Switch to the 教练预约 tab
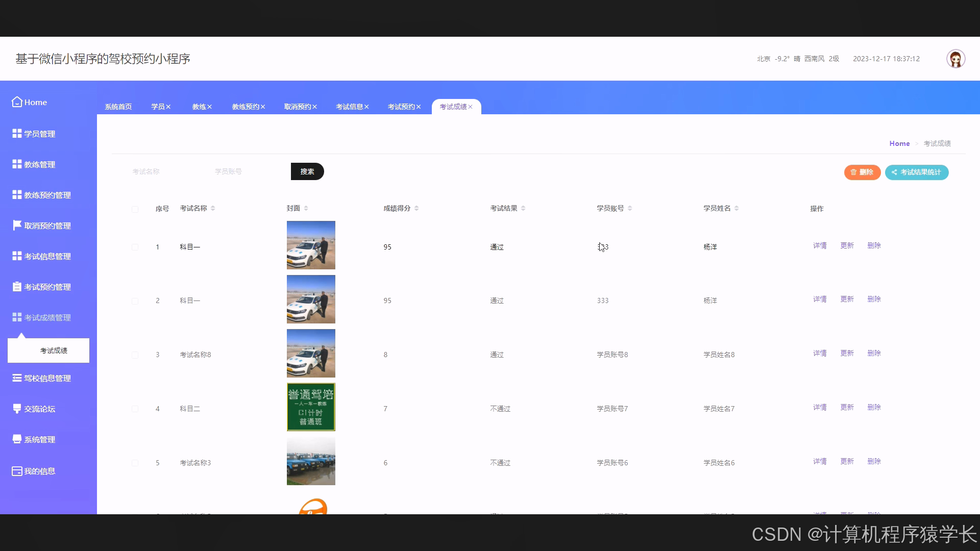This screenshot has width=980, height=551. coord(246,107)
